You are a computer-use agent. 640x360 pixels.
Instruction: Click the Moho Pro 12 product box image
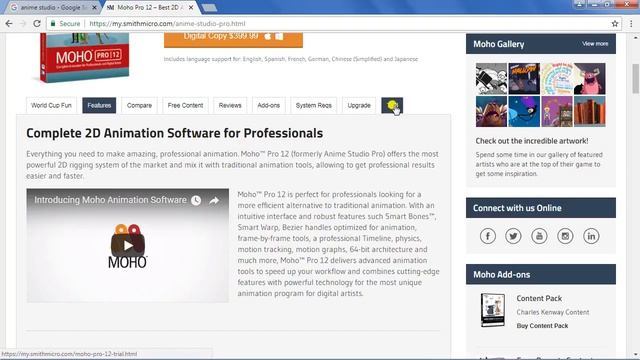coord(84,58)
